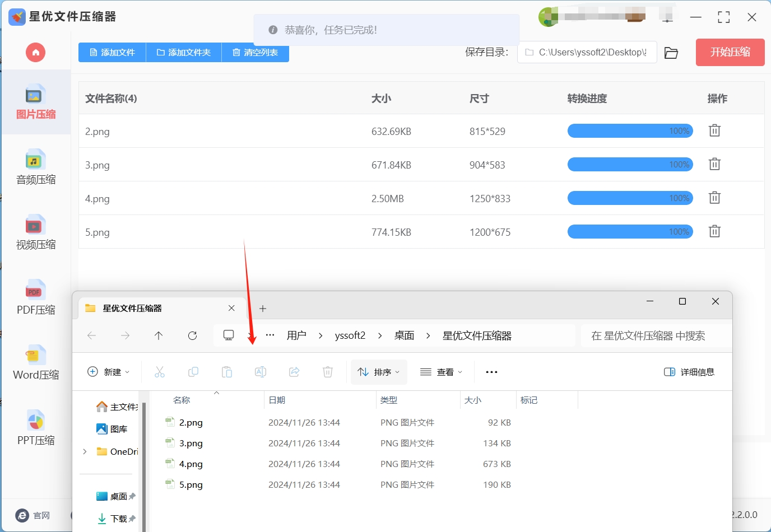Open the 新建 dropdown
Viewport: 771px width, 532px height.
[109, 372]
